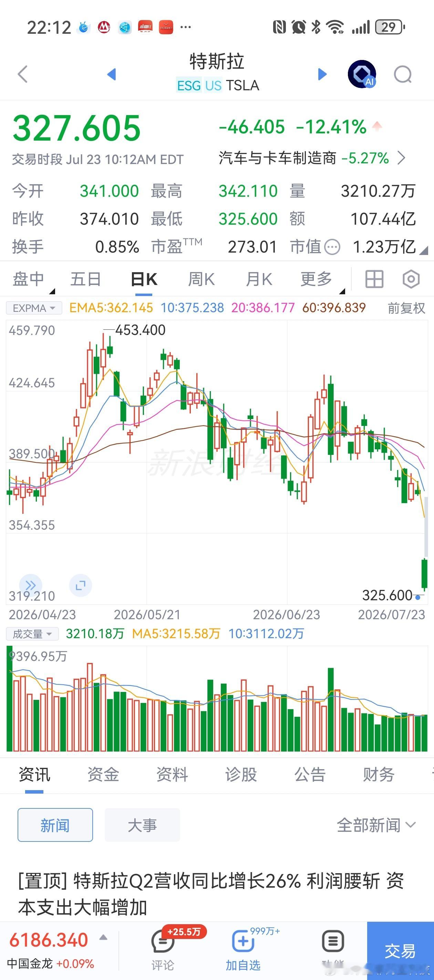Open the chart layout grid icon
Viewport: 434px width, 980px height.
pyautogui.click(x=374, y=279)
